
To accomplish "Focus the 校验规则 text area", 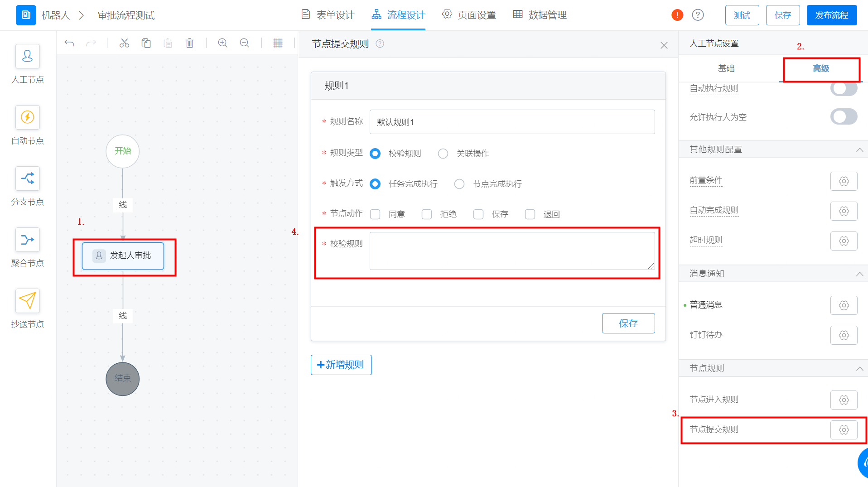I will click(x=512, y=251).
